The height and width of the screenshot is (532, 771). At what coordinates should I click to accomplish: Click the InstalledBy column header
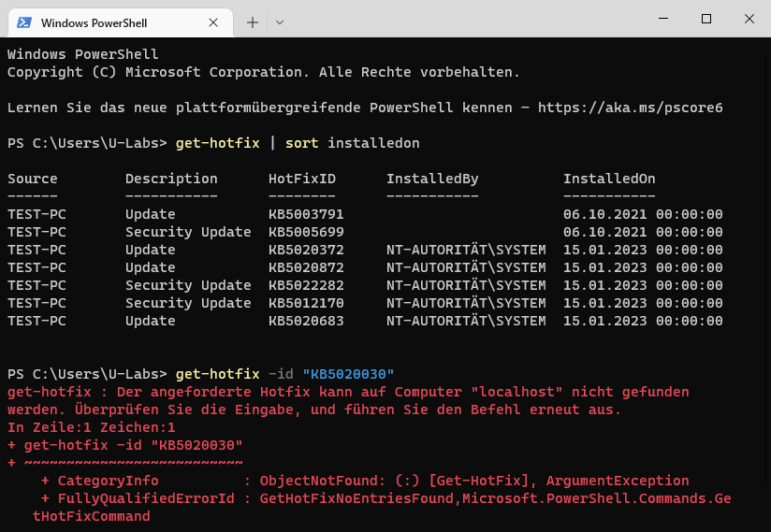click(432, 179)
